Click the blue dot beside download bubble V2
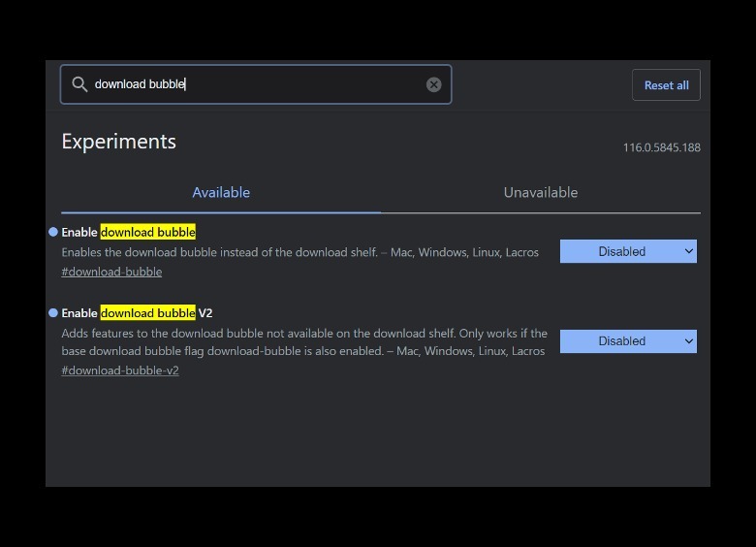The height and width of the screenshot is (547, 756). click(53, 313)
